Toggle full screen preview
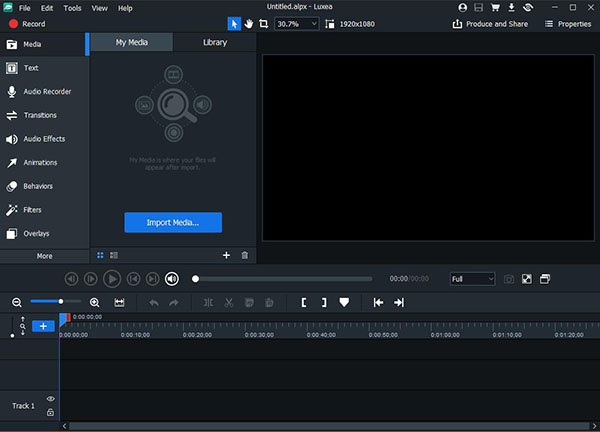Viewport: 600px width, 432px height. (527, 279)
